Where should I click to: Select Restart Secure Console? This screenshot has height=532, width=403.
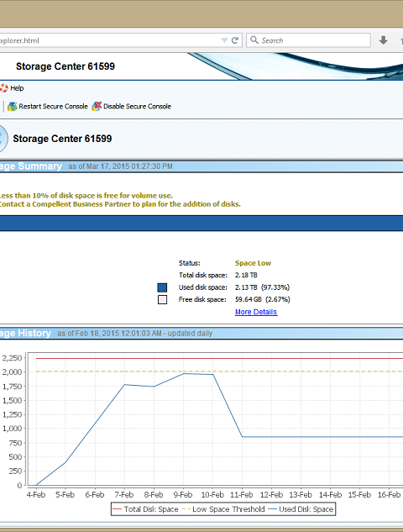(x=53, y=107)
